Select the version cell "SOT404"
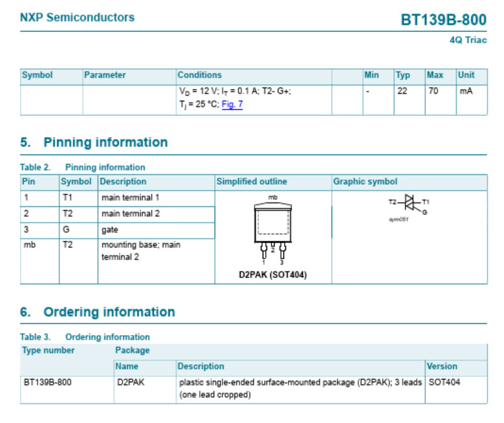This screenshot has width=504, height=423. [444, 383]
